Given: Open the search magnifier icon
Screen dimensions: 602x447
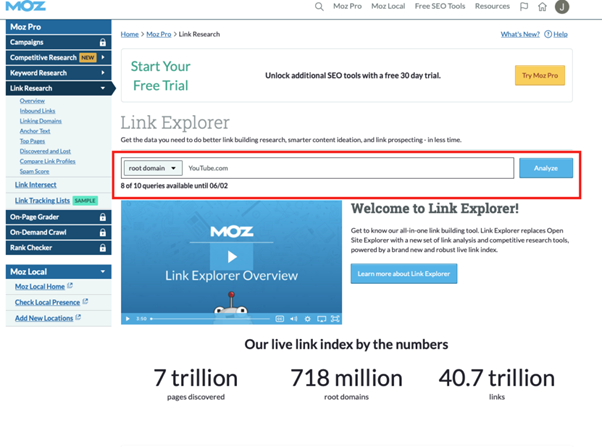Looking at the screenshot, I should [319, 7].
